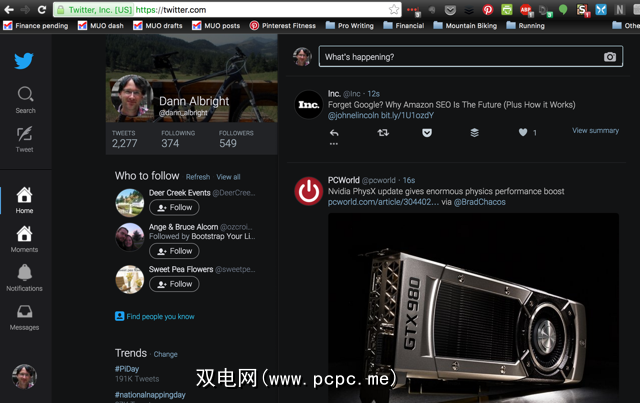
Task: View Tweets count 2,277
Action: pyautogui.click(x=124, y=139)
